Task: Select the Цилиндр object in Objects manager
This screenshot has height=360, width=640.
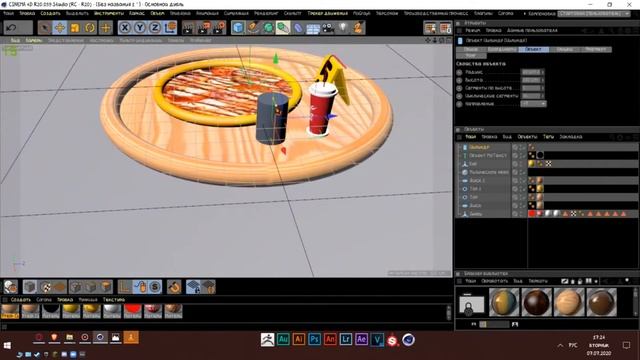Action: coord(479,147)
